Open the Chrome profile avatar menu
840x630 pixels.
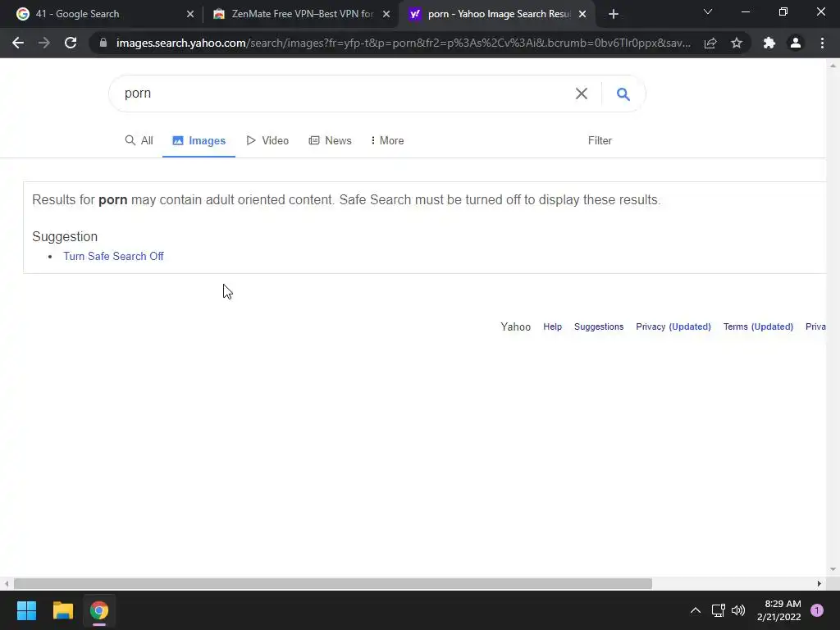pos(796,43)
